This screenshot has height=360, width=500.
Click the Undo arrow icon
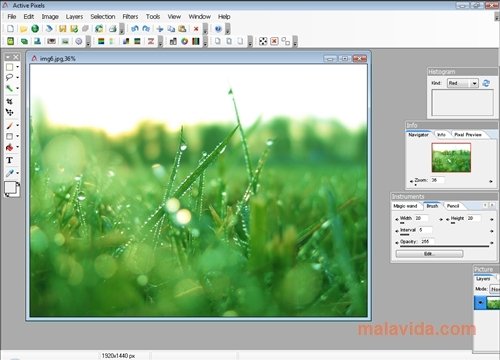coord(134,29)
